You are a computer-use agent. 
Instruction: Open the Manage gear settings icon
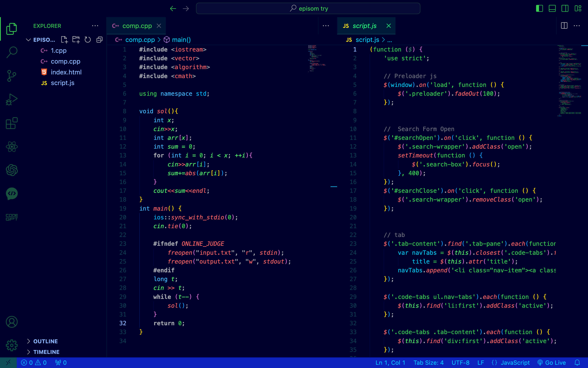(x=11, y=345)
